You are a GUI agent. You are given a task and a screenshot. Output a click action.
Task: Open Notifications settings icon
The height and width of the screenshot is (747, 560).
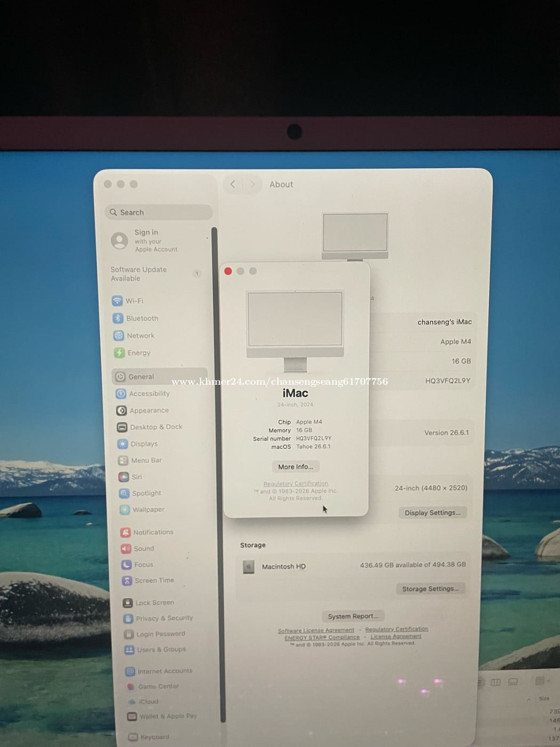pos(125,533)
